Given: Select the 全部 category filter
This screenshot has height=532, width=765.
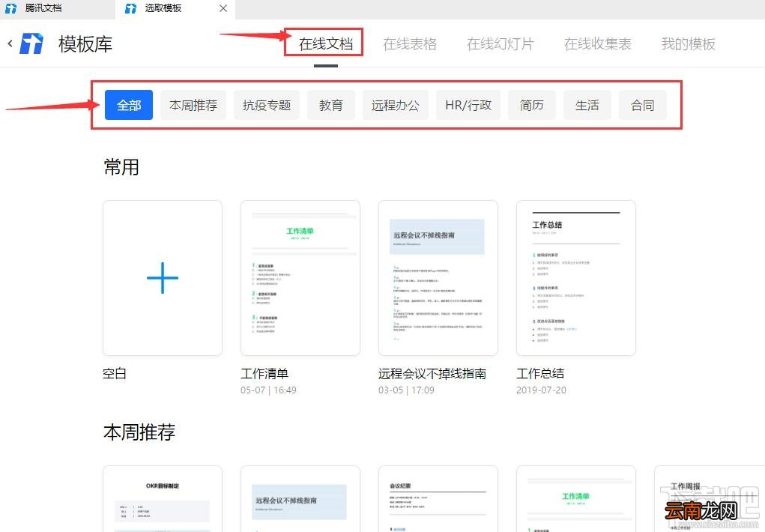Looking at the screenshot, I should pos(129,105).
